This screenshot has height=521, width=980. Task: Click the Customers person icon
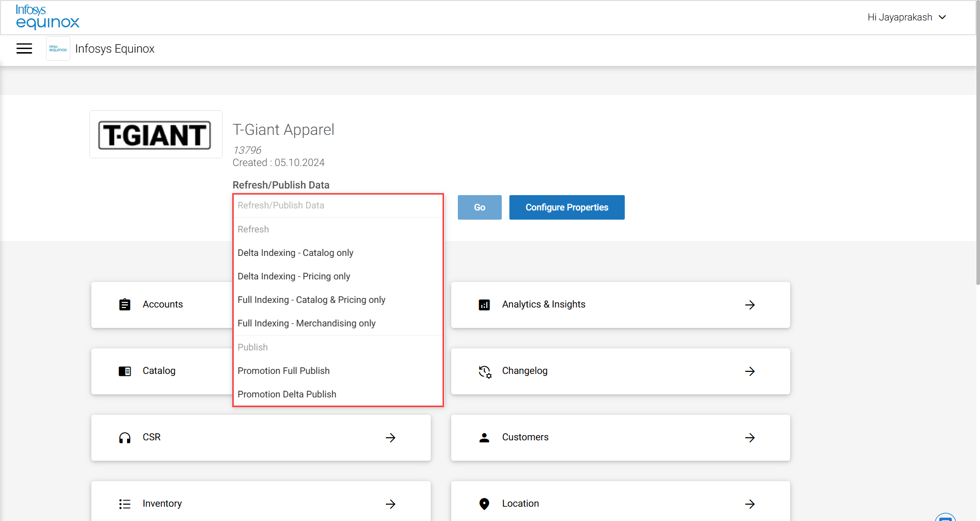(x=484, y=438)
